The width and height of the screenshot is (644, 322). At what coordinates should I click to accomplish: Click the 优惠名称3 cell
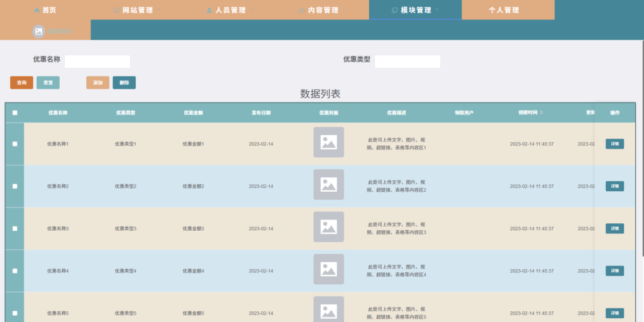click(x=58, y=229)
